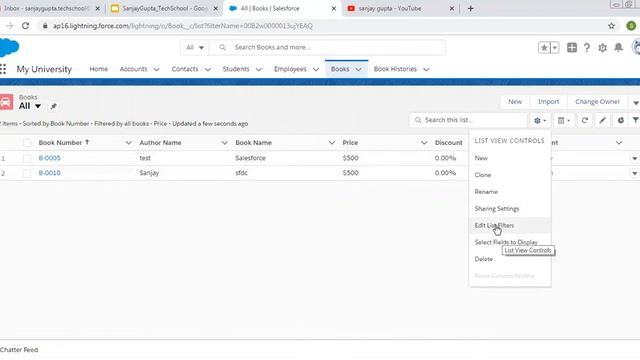Choose Delete in List View Controls

tap(510, 259)
